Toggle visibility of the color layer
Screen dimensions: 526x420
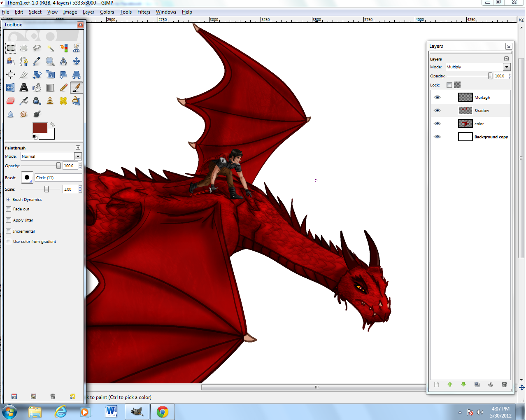pos(438,124)
